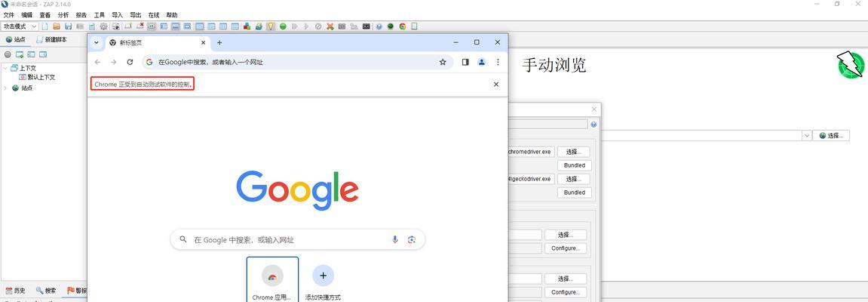Click the New Session toolbar icon
The height and width of the screenshot is (302, 868).
44,26
